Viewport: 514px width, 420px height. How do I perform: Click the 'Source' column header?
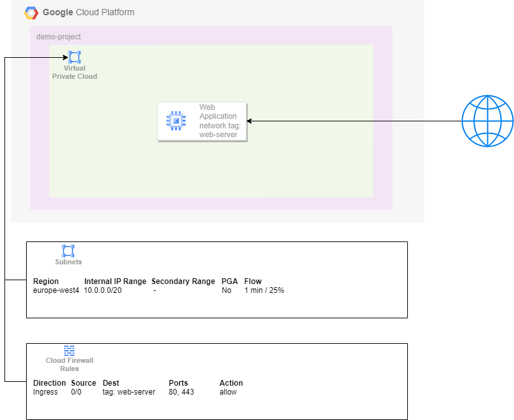tap(84, 383)
